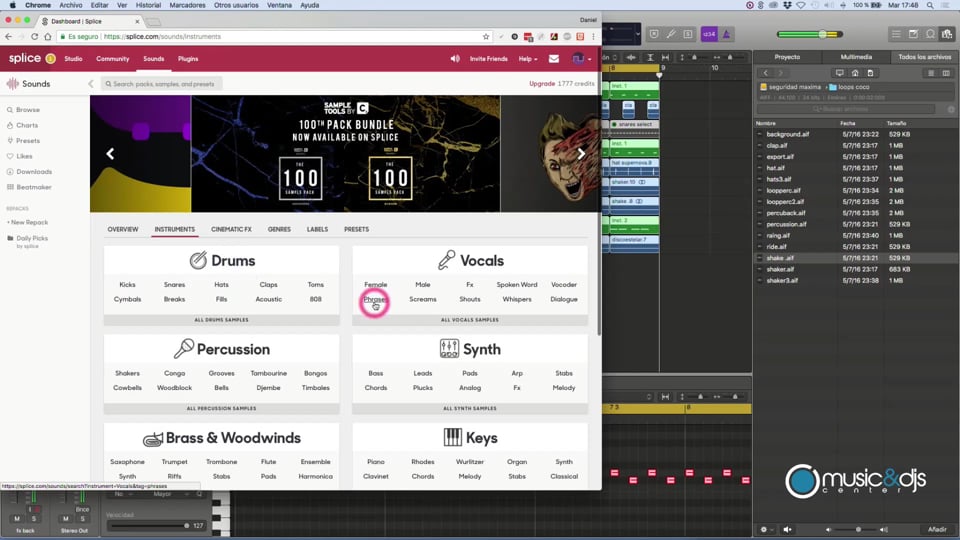Click the Keys category heading
This screenshot has height=540, width=960.
[470, 438]
